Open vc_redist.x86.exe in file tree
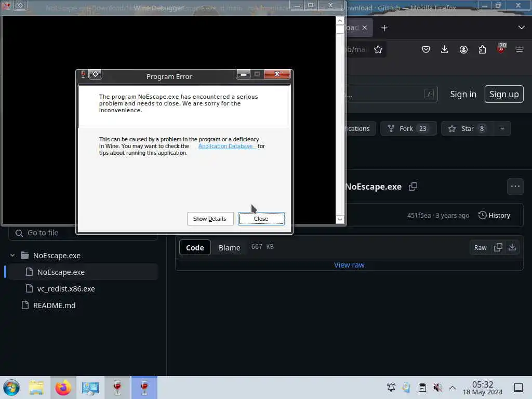The height and width of the screenshot is (399, 532). click(x=66, y=289)
